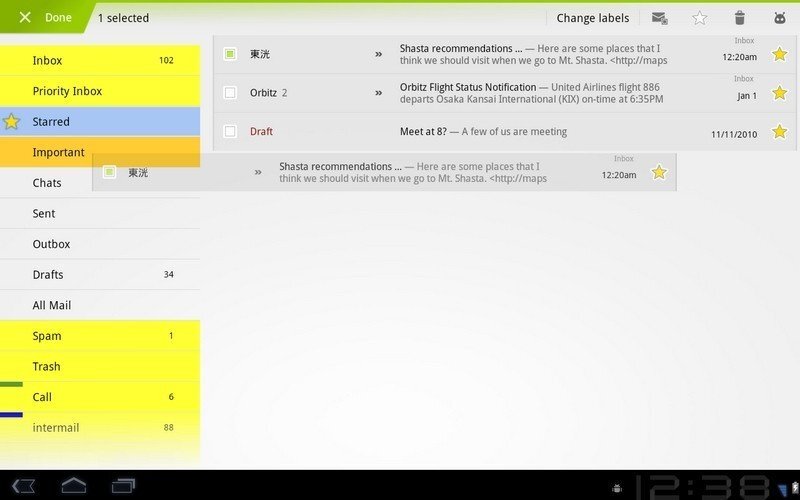Open the recent apps switcher icon

coord(123,486)
